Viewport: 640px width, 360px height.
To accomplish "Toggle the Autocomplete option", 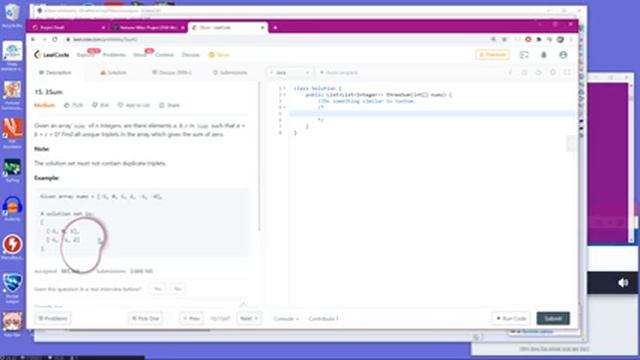I will point(339,73).
